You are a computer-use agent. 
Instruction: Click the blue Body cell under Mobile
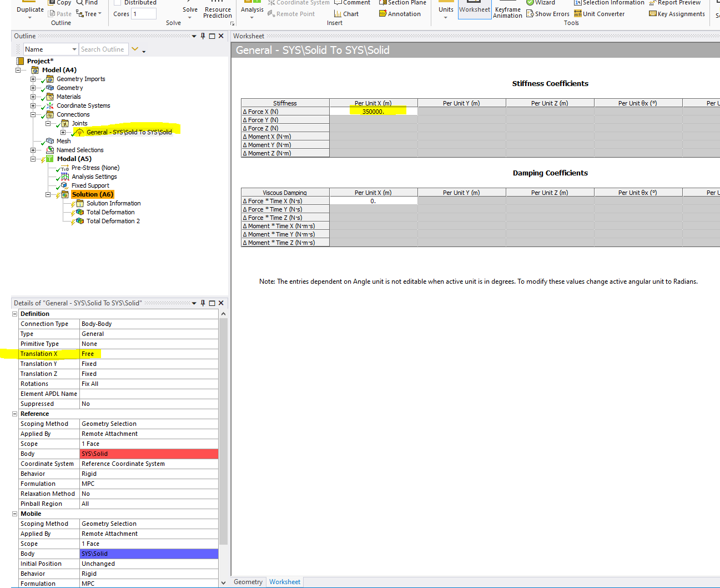(149, 554)
